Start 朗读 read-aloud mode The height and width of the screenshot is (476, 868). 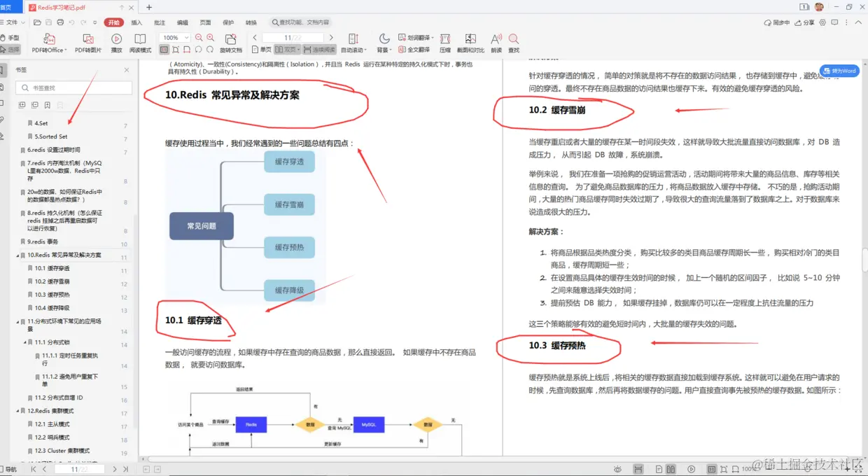pyautogui.click(x=496, y=43)
